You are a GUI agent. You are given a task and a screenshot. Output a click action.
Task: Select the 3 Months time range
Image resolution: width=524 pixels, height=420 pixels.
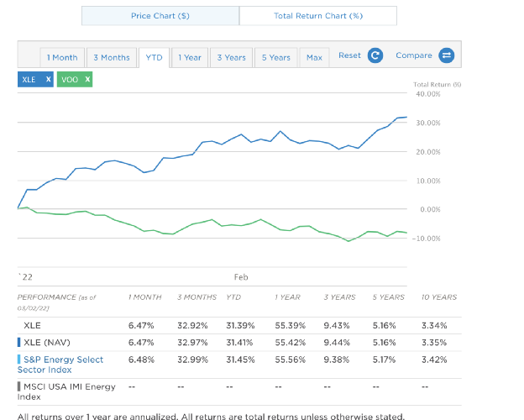[x=112, y=57]
